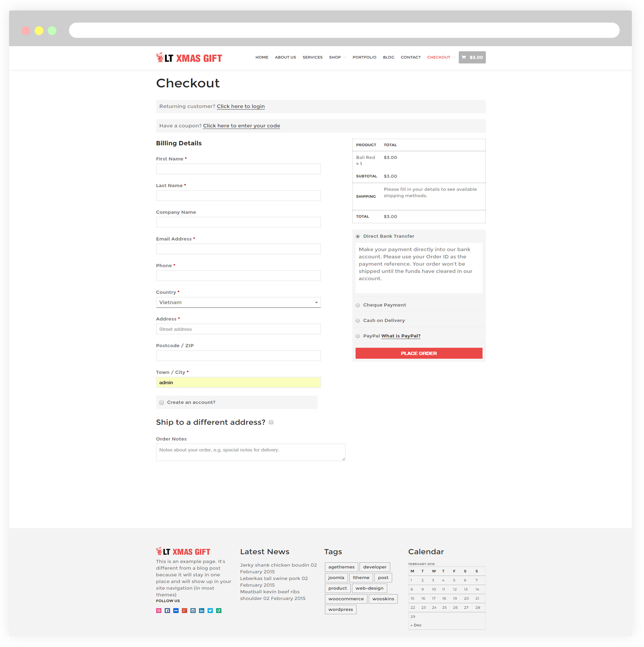Open About Us page
This screenshot has height=647, width=644.
(285, 57)
